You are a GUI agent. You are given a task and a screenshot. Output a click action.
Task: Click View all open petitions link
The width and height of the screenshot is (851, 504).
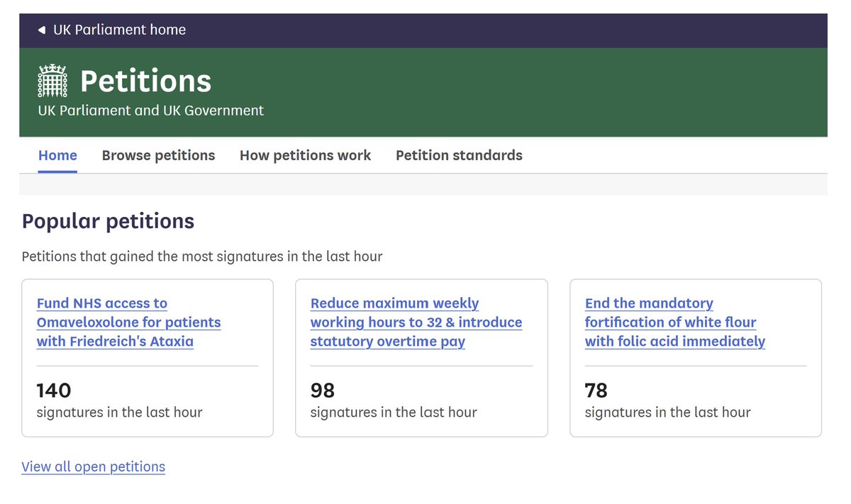(94, 466)
